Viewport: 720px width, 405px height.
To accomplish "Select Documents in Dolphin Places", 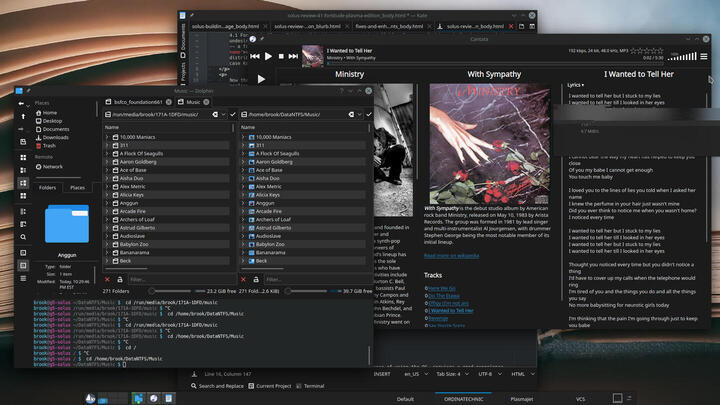I will 52,129.
